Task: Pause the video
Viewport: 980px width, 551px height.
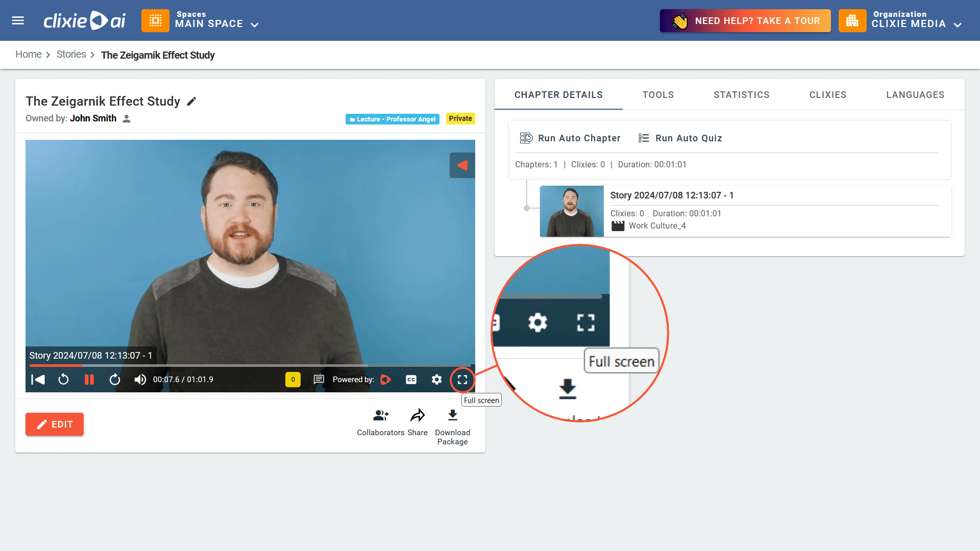Action: click(x=89, y=380)
